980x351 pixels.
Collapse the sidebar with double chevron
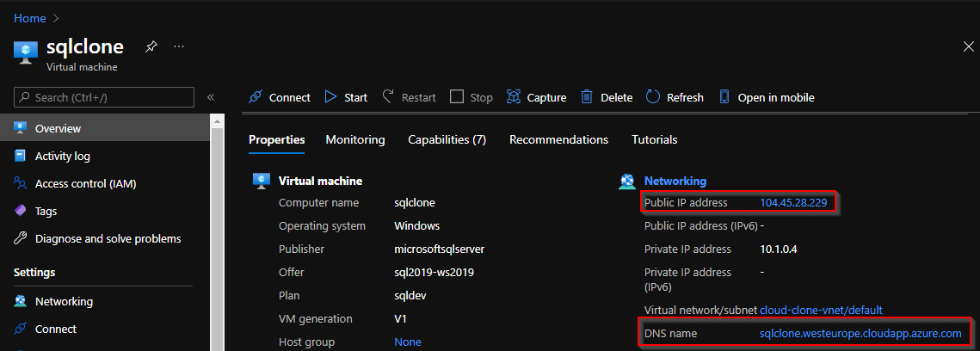[211, 97]
